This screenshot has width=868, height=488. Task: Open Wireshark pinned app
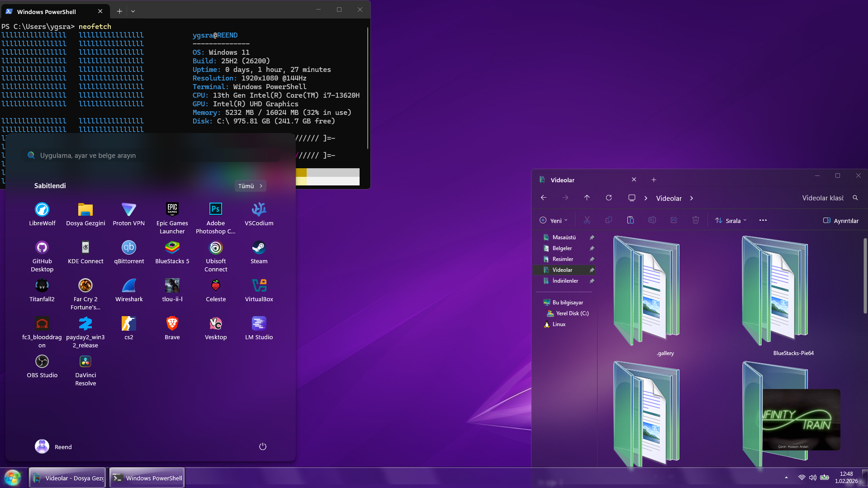point(129,290)
